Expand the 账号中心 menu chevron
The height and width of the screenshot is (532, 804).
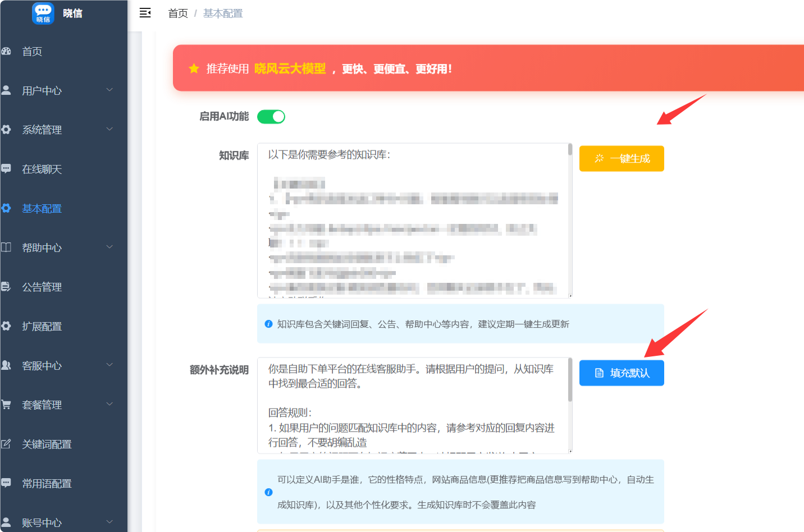pyautogui.click(x=109, y=522)
